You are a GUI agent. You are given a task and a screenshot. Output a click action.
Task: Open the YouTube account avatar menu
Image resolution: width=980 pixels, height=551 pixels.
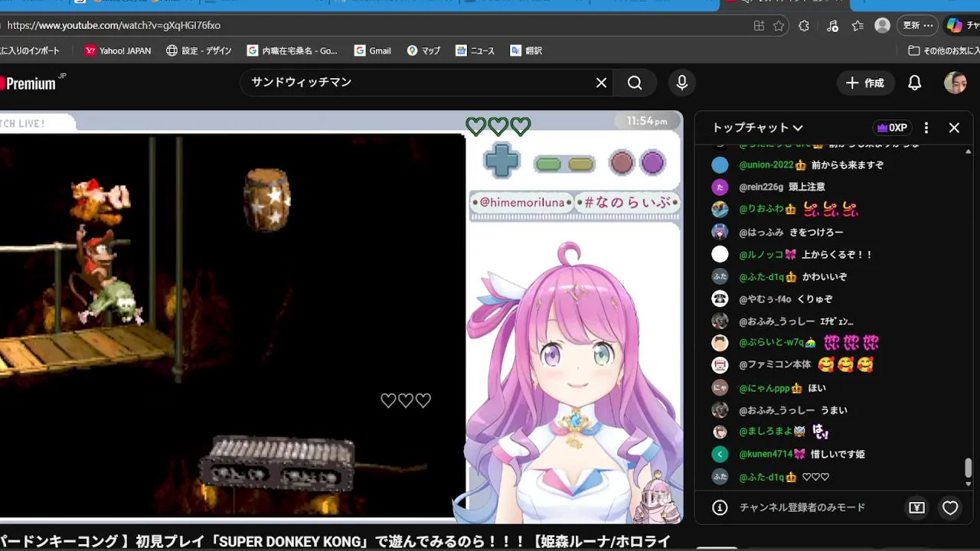[955, 83]
